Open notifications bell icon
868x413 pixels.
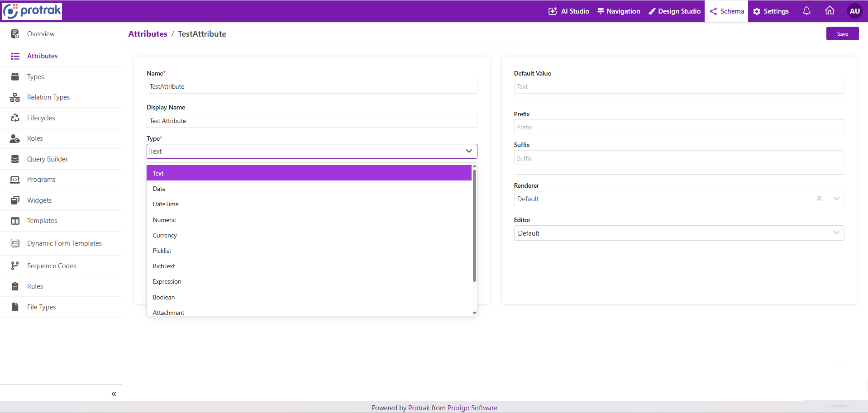(806, 11)
